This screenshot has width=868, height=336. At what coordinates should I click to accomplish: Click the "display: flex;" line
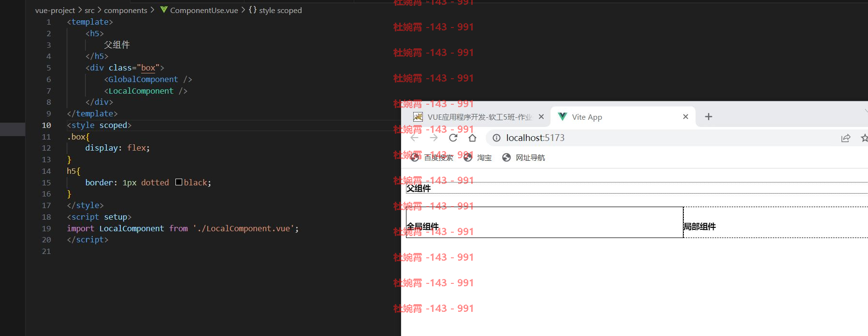[117, 148]
